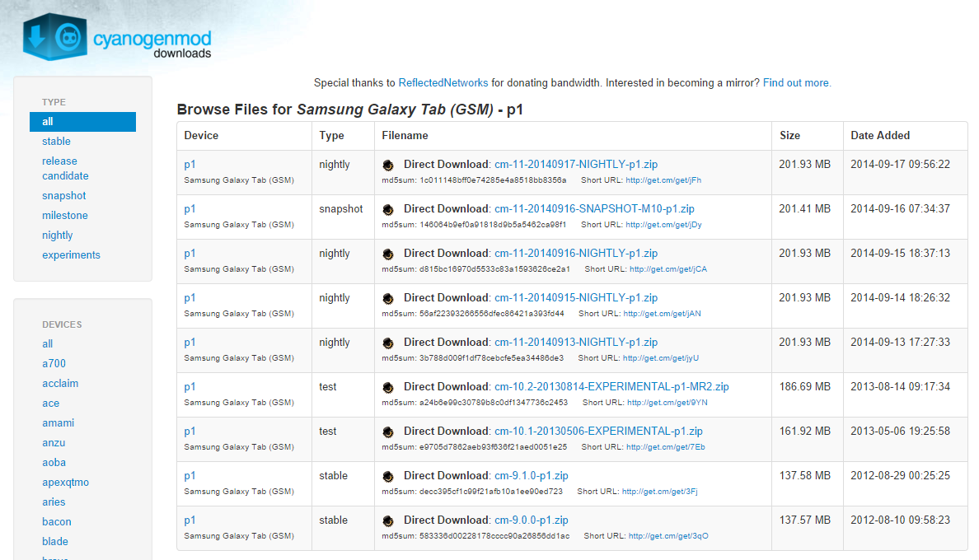Screen dimensions: 979x560
Task: Click the icon beside cm-9.1.0-p1.zip
Action: [388, 477]
